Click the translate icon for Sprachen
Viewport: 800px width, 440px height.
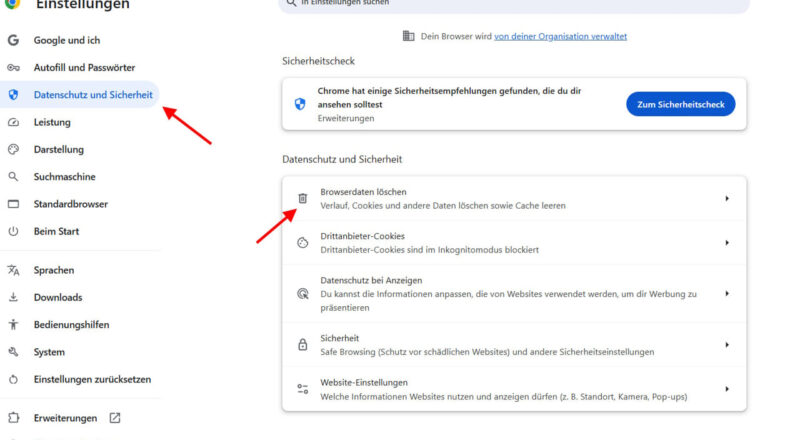click(13, 270)
